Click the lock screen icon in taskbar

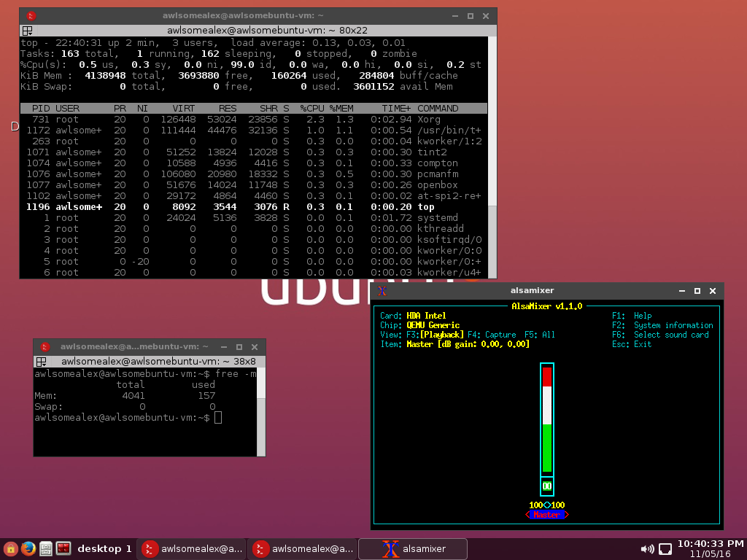pos(10,548)
